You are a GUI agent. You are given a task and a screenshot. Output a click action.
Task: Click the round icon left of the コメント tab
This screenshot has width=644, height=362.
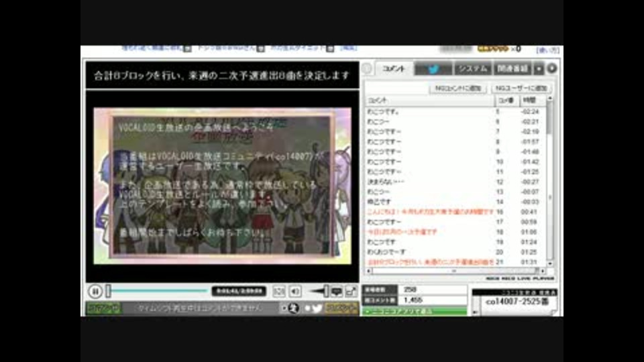tap(367, 68)
